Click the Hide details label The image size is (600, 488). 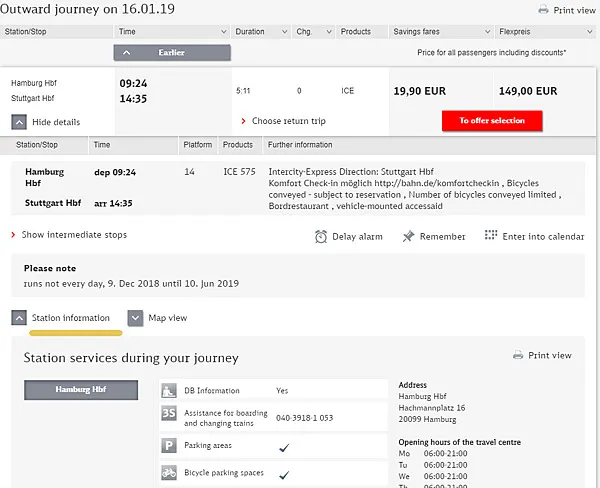56,122
